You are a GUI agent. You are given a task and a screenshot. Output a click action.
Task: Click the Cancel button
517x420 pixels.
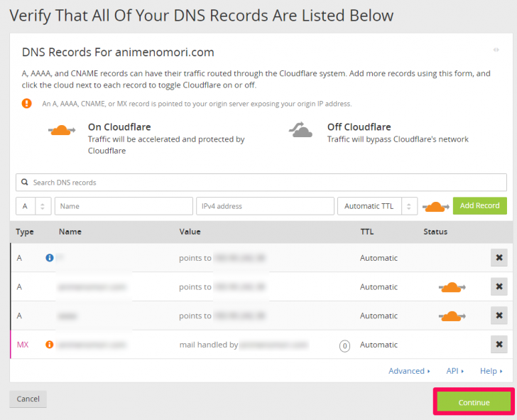pos(28,399)
